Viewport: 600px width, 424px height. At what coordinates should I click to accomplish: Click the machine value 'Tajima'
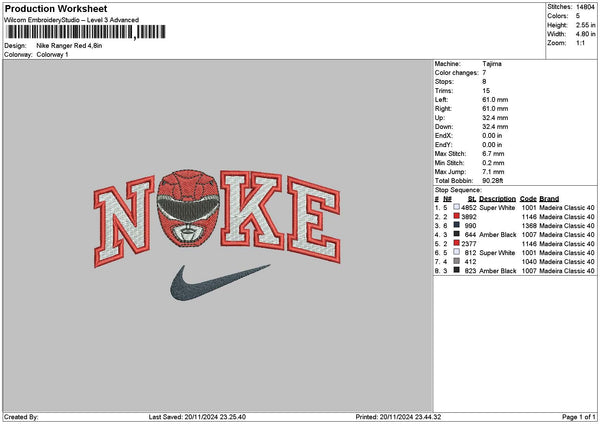click(x=492, y=64)
